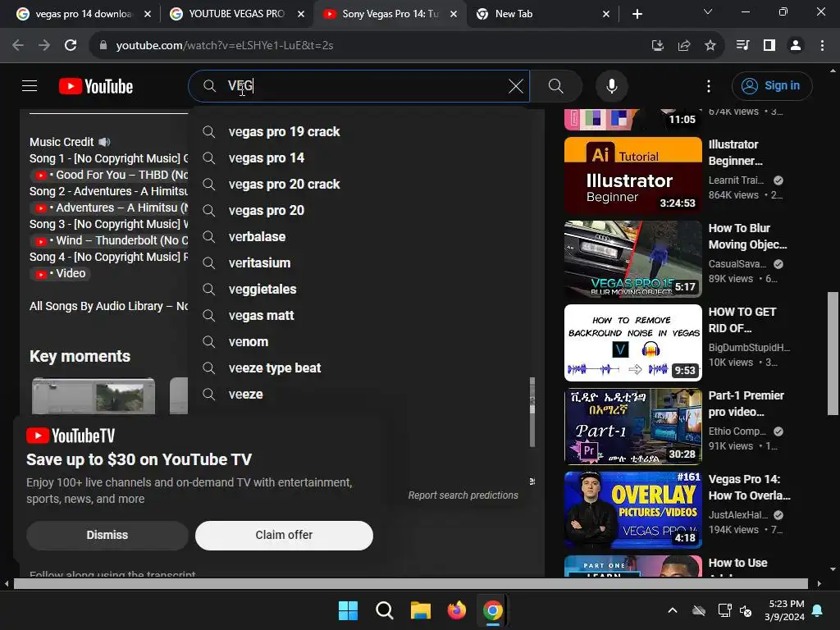The width and height of the screenshot is (840, 630).
Task: Share this page from the address bar
Action: (x=684, y=46)
